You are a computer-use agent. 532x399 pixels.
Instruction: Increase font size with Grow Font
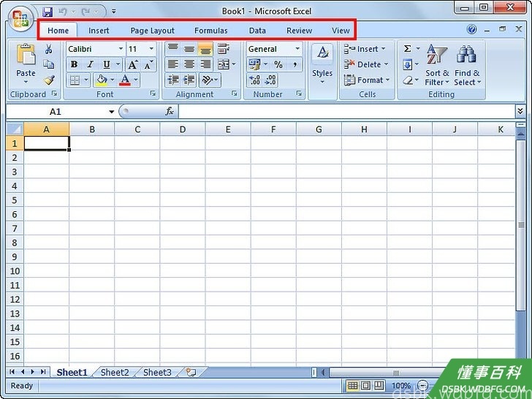(133, 64)
